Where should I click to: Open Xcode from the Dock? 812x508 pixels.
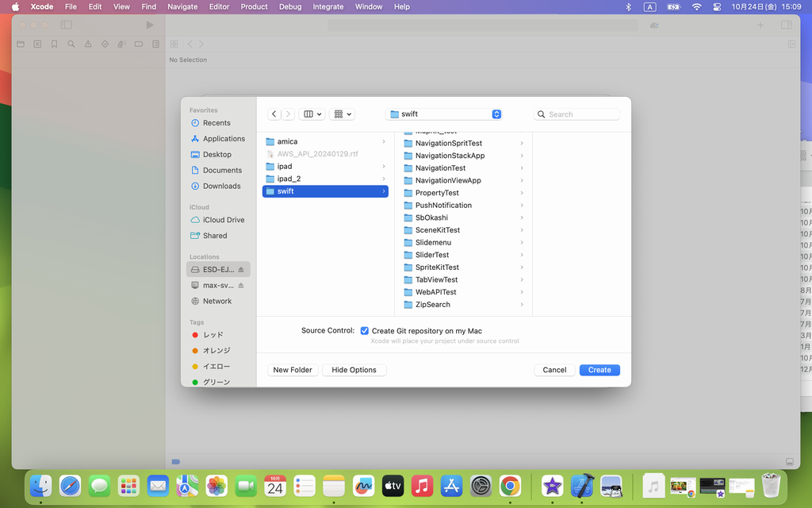[x=583, y=485]
